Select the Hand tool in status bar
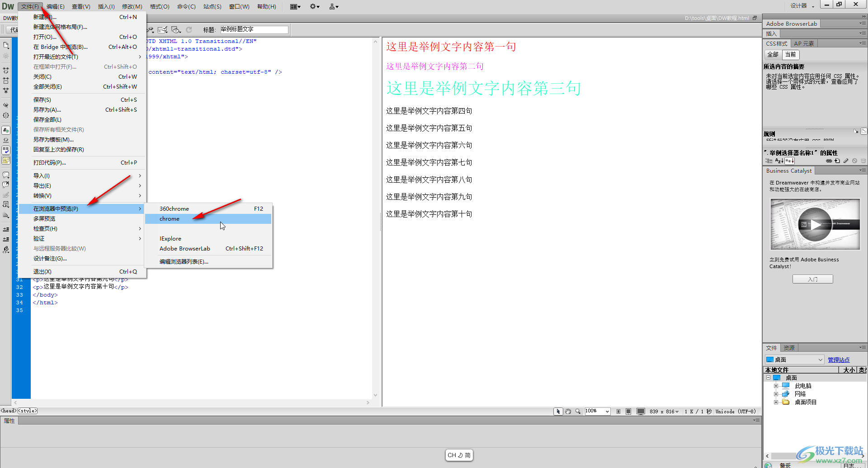Image resolution: width=868 pixels, height=468 pixels. pyautogui.click(x=568, y=411)
